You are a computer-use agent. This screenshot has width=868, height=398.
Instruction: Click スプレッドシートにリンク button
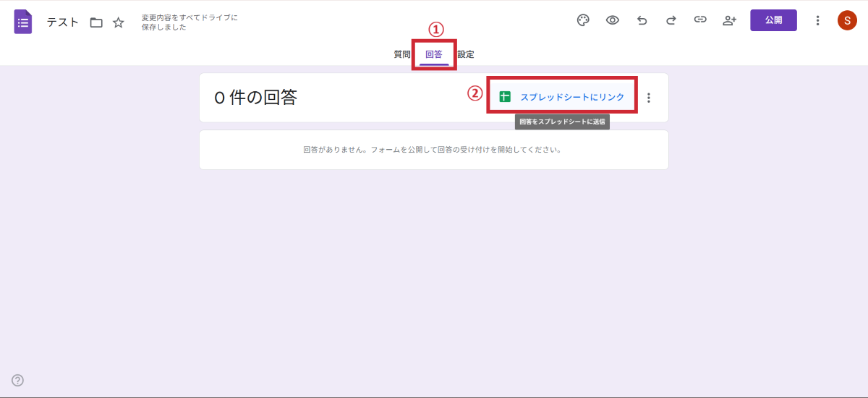[562, 97]
